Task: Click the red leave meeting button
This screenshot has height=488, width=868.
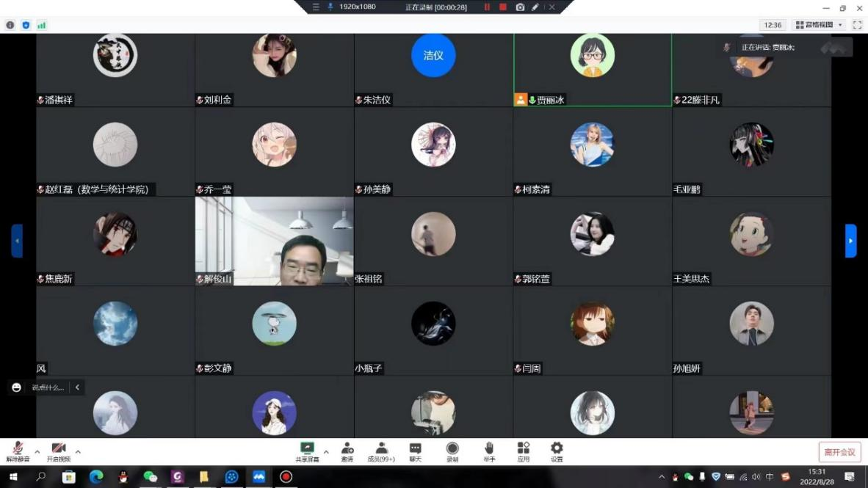Action: coord(839,452)
